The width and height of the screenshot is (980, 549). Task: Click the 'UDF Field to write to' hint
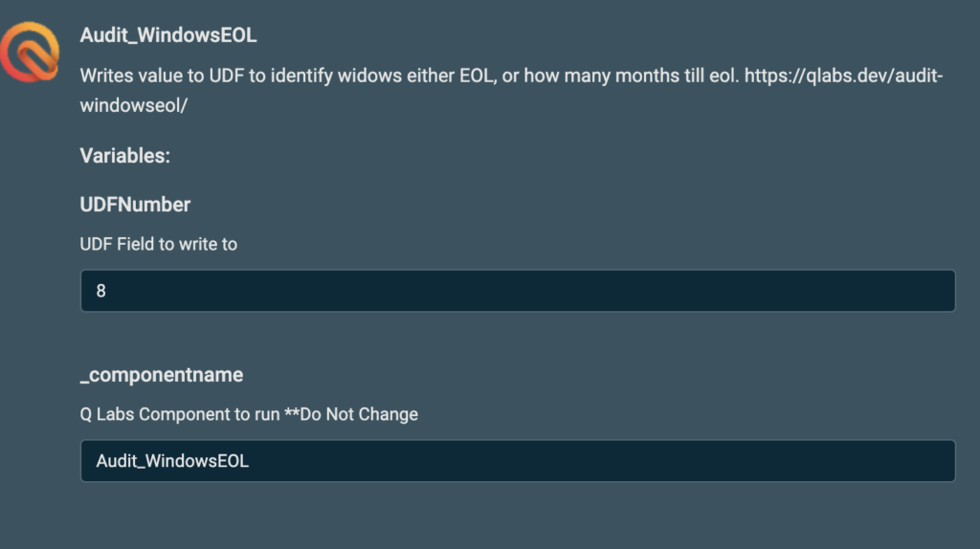(159, 244)
